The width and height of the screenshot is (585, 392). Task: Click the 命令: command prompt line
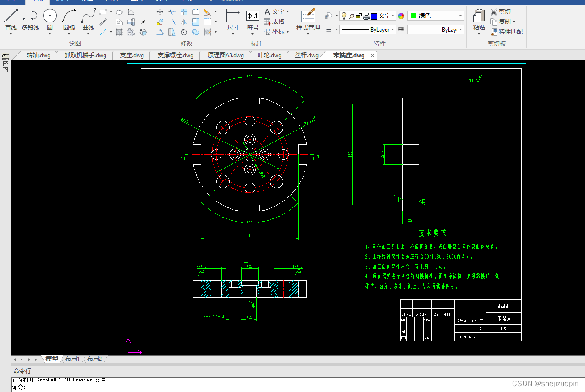pyautogui.click(x=19, y=387)
